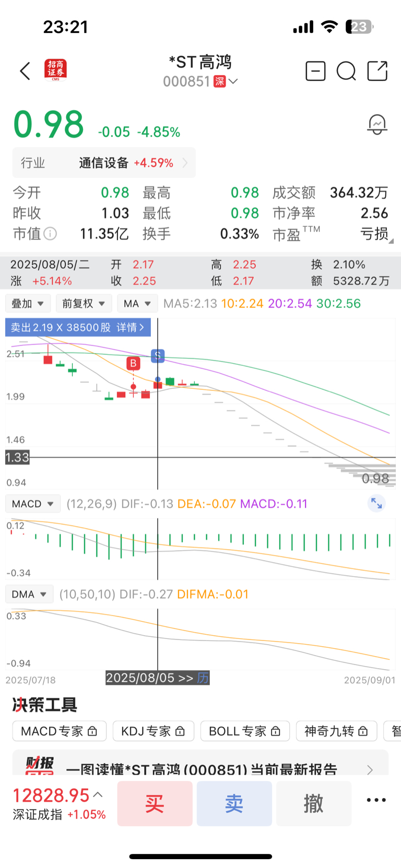
Task: Tap the 决策工具 section heading
Action: tap(45, 705)
